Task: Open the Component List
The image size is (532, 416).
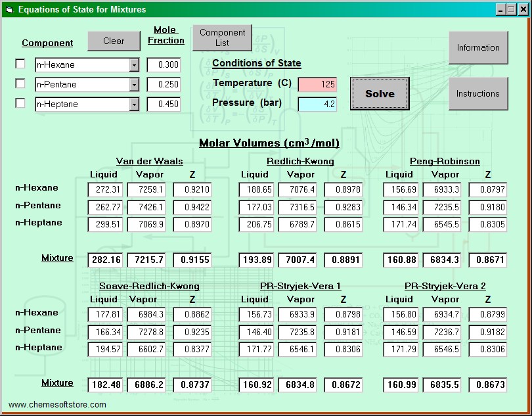Action: point(222,37)
